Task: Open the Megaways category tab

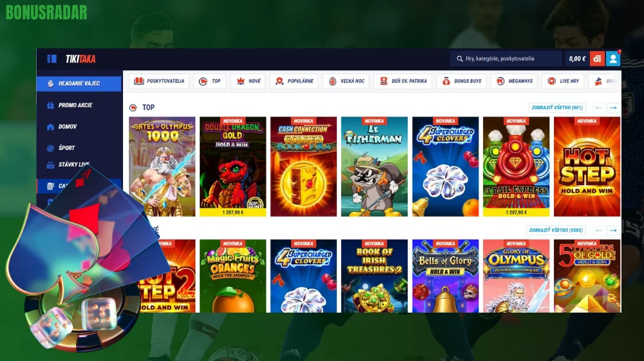Action: coord(514,81)
